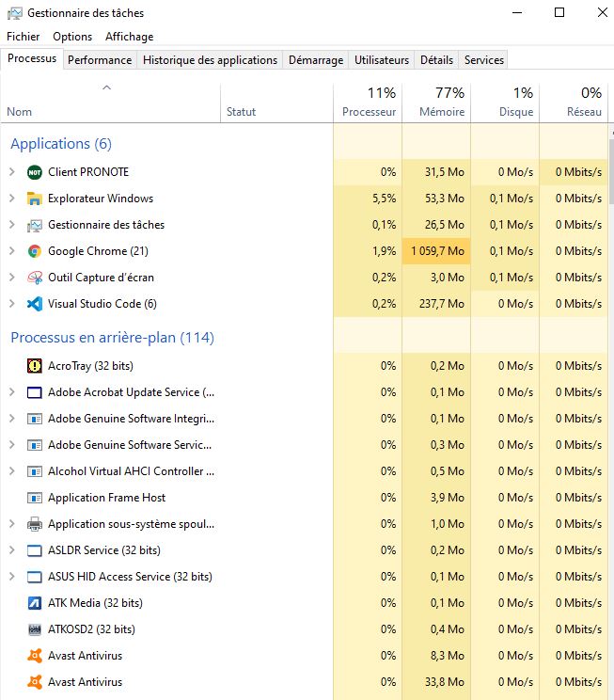The image size is (614, 700).
Task: Sort by the Statut column header
Action: point(276,103)
